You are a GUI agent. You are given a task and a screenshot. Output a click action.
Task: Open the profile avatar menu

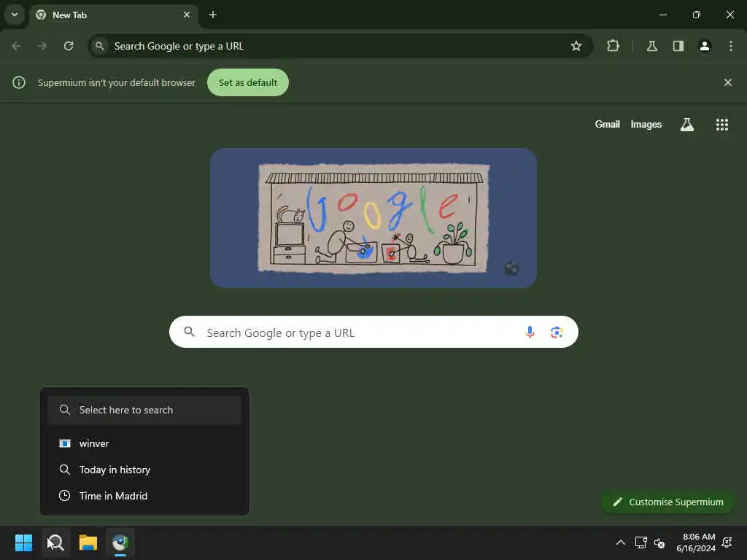(705, 46)
